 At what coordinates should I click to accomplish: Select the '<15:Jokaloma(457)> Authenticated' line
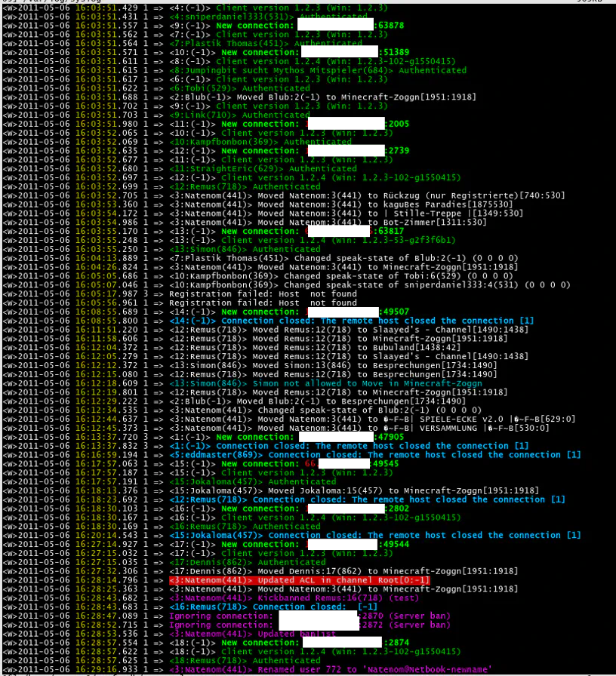(253, 481)
